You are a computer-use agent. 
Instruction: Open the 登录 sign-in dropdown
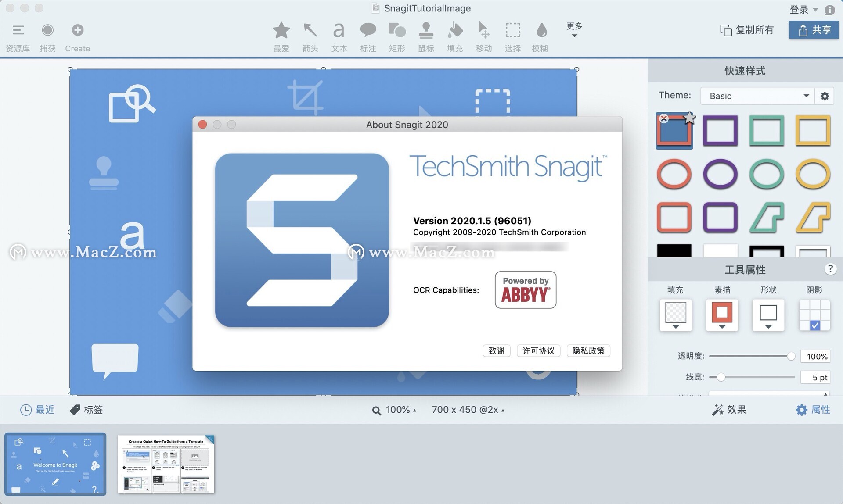pos(803,9)
